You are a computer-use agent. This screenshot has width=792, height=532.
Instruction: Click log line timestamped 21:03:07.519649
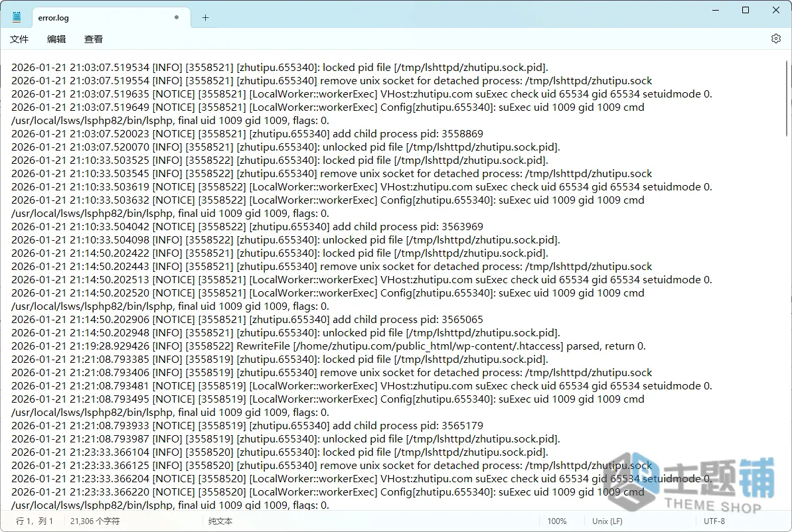pyautogui.click(x=328, y=113)
